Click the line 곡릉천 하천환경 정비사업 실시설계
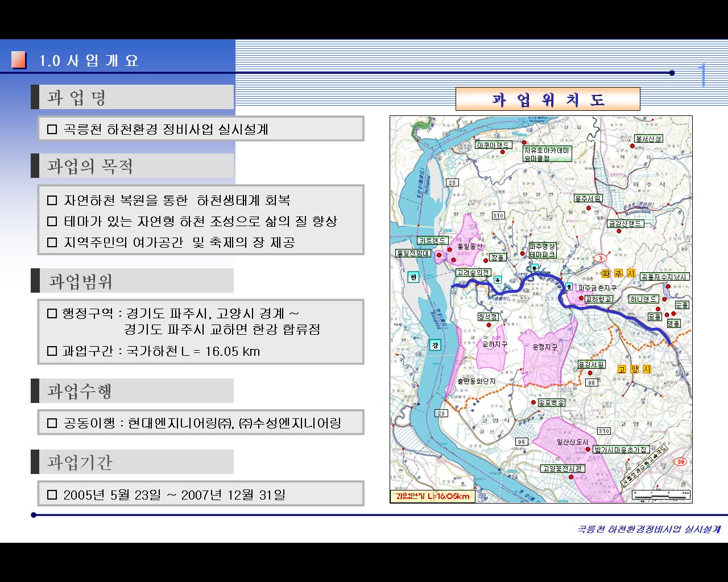The height and width of the screenshot is (582, 728). (x=166, y=130)
